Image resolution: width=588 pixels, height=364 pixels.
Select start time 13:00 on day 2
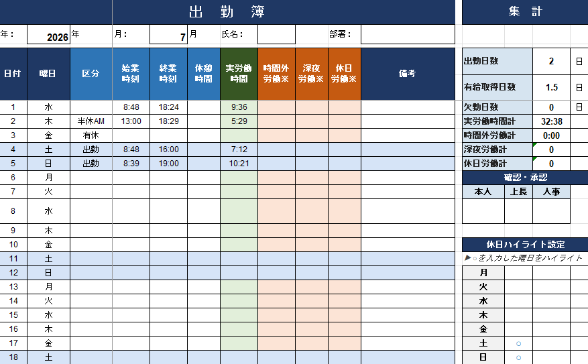(x=131, y=121)
